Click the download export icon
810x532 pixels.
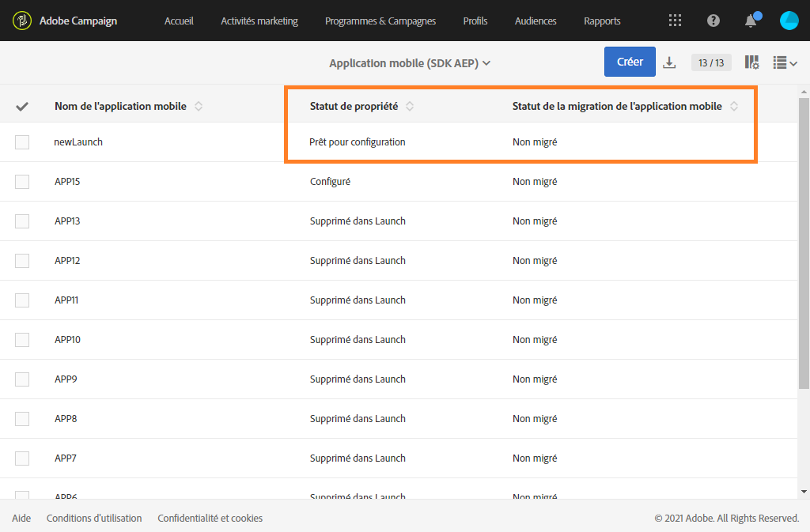[669, 62]
